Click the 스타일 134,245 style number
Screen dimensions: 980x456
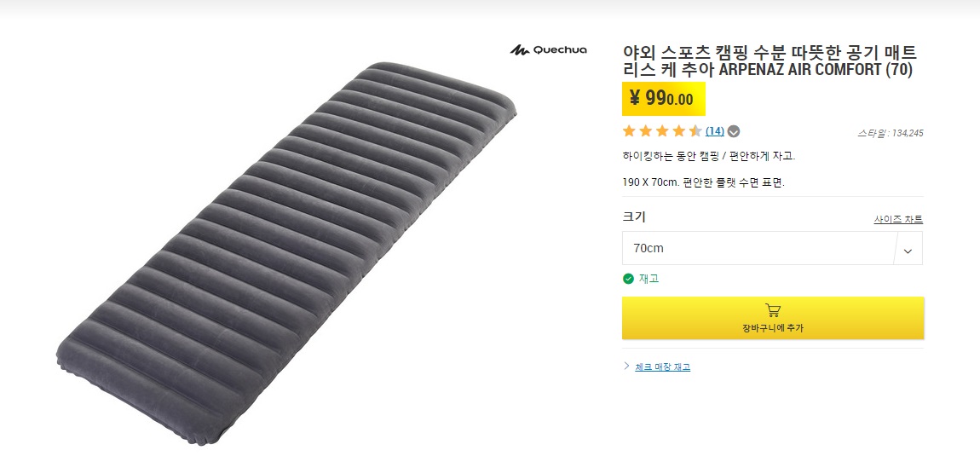click(x=890, y=133)
